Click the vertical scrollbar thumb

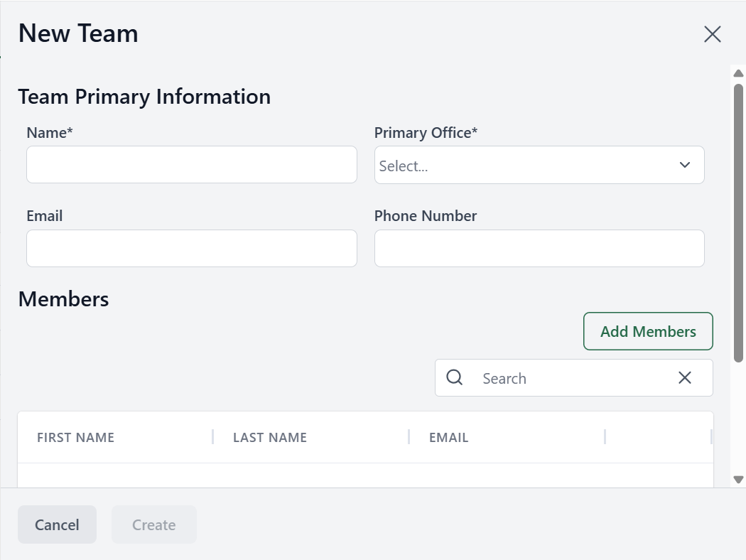738,217
